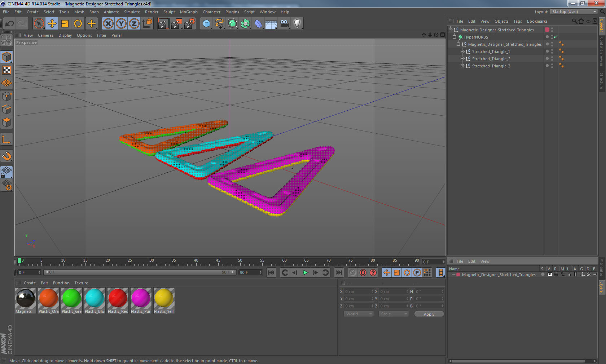Click Render to Picture Viewer icon
The image size is (606, 364).
point(176,24)
